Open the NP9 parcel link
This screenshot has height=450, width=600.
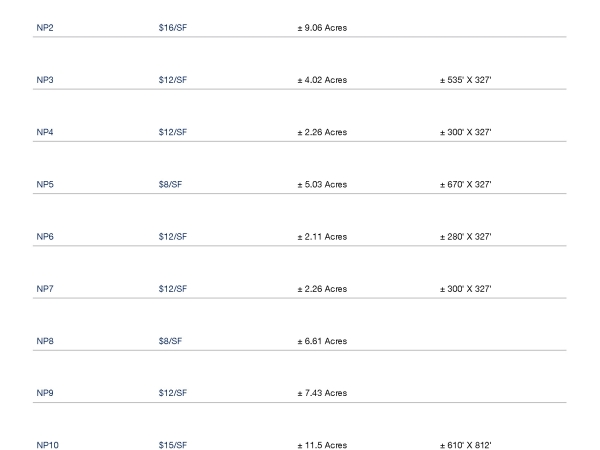(45, 393)
